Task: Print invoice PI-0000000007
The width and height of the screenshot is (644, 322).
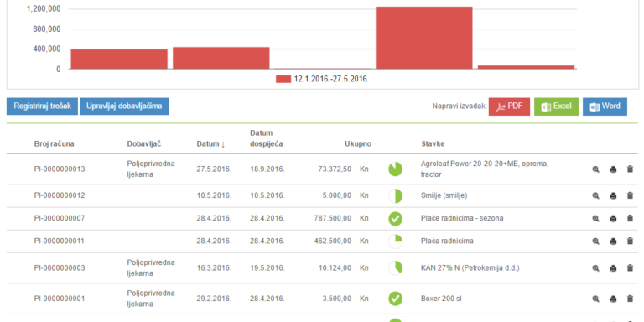Action: [x=613, y=219]
